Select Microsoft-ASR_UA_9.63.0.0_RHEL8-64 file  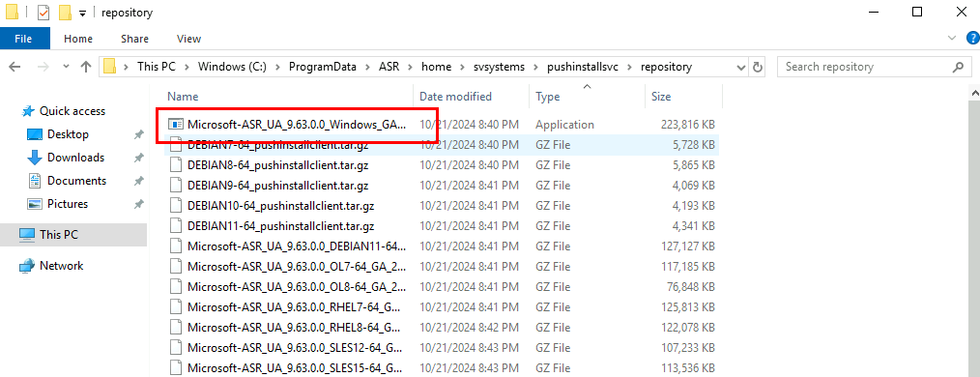(x=442, y=327)
